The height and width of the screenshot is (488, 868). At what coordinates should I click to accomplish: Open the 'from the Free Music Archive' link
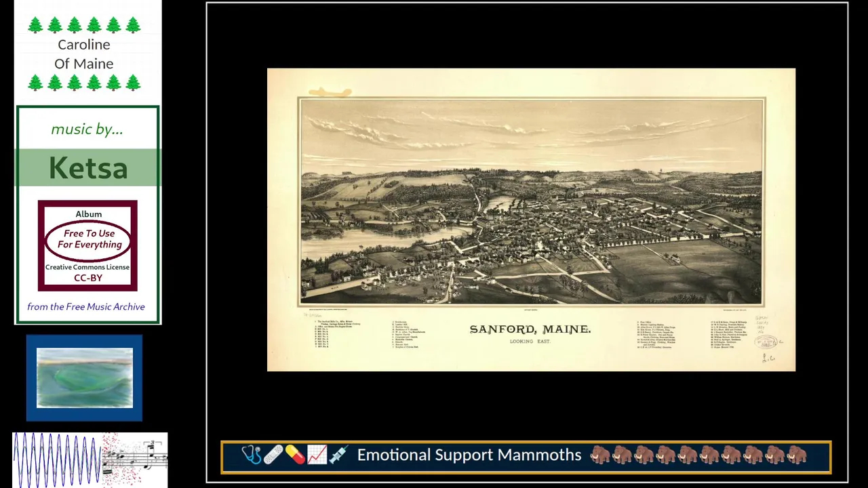pyautogui.click(x=86, y=307)
